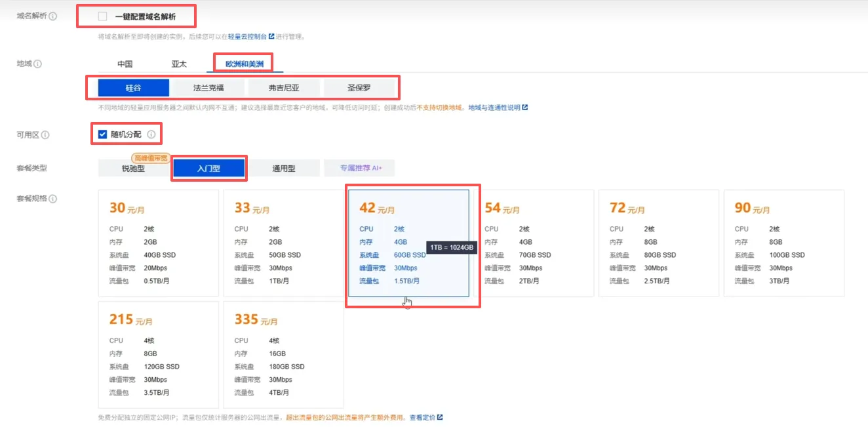Click external link icon after 地域与连通性说明
Screen dimensions: 868x427
click(524, 108)
